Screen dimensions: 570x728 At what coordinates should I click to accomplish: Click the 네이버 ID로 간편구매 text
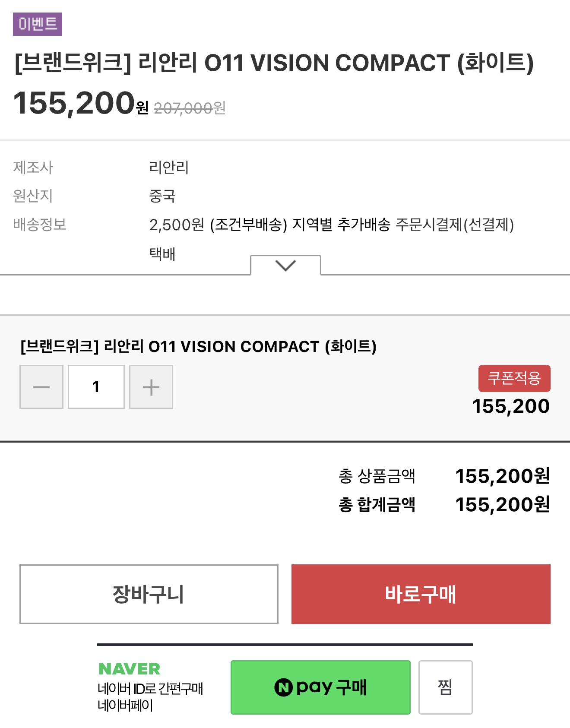click(x=150, y=688)
